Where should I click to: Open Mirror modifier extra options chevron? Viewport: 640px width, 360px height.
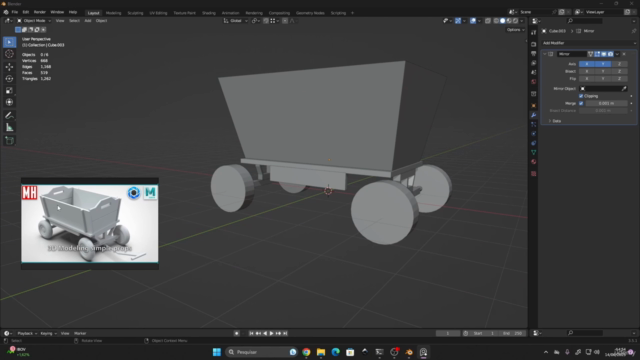tap(617, 54)
